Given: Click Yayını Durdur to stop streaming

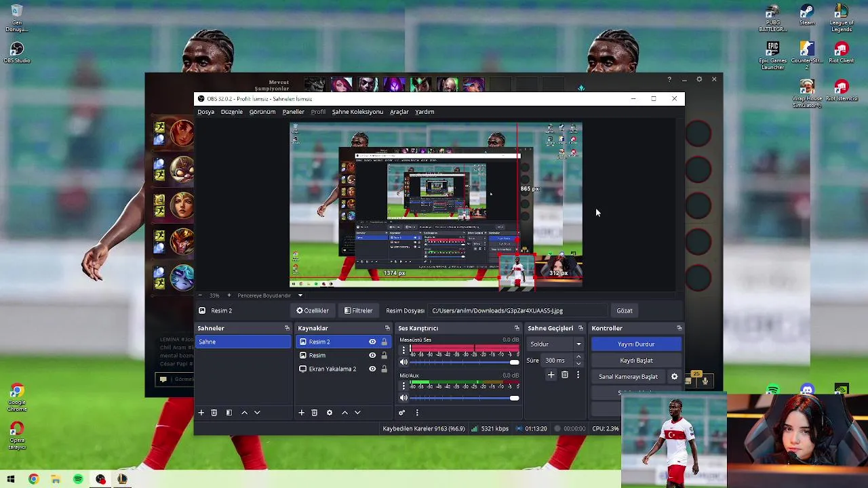Looking at the screenshot, I should (x=636, y=344).
